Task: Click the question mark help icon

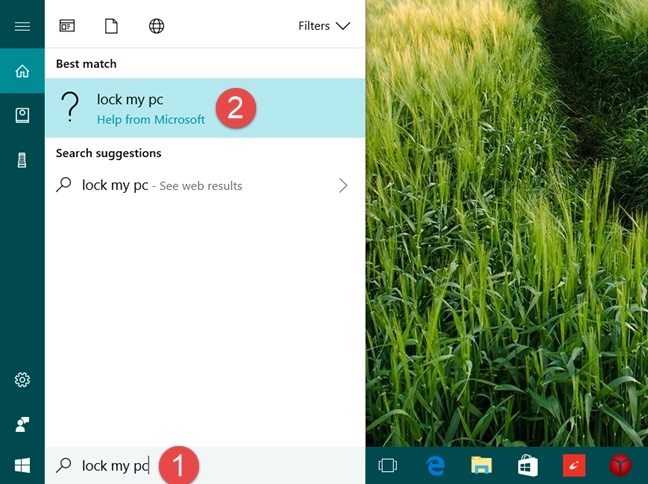Action: [x=70, y=107]
